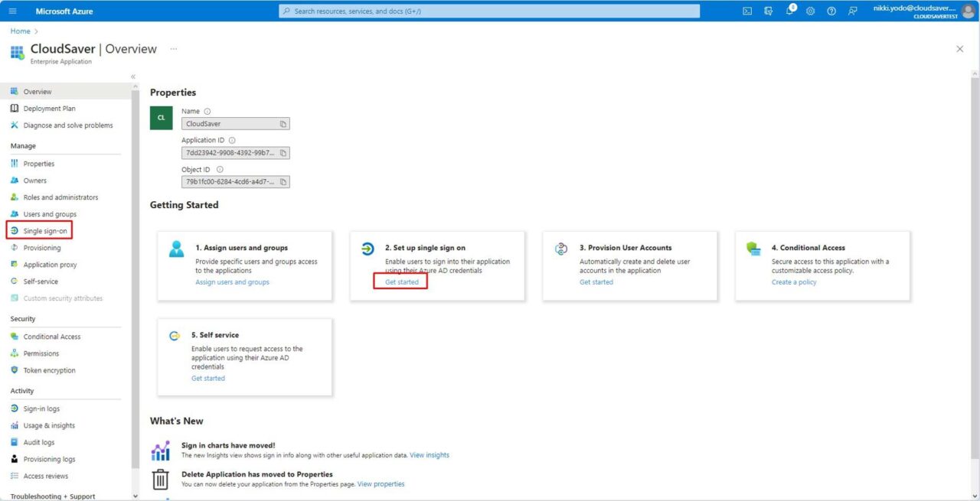Open View insights under What's New
This screenshot has height=501, width=980.
430,454
